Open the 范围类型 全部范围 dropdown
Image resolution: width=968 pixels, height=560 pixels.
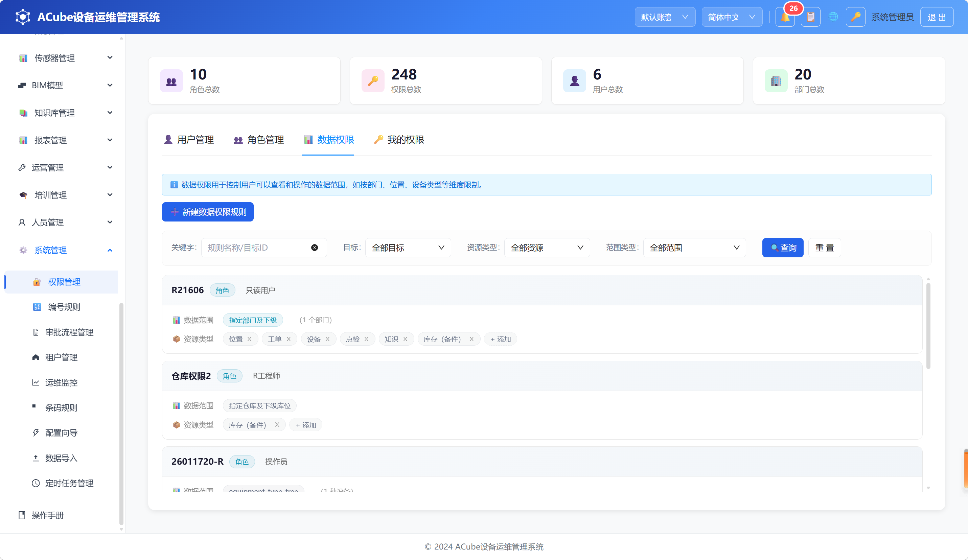[694, 248]
